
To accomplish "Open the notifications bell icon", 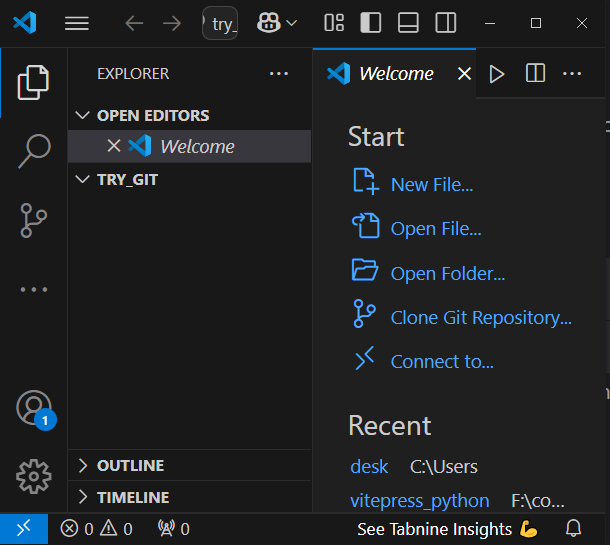I will click(574, 528).
